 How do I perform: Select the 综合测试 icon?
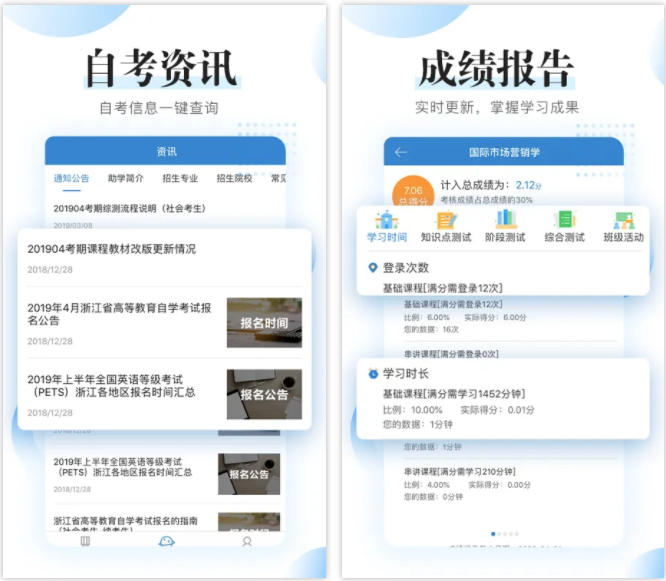(565, 227)
